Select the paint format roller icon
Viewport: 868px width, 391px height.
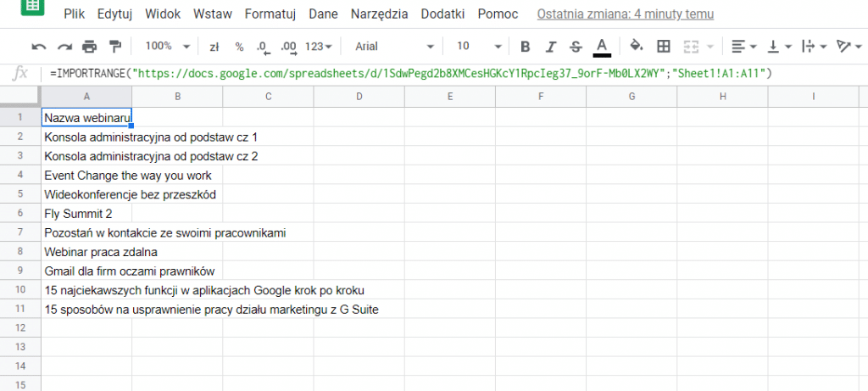coord(115,47)
